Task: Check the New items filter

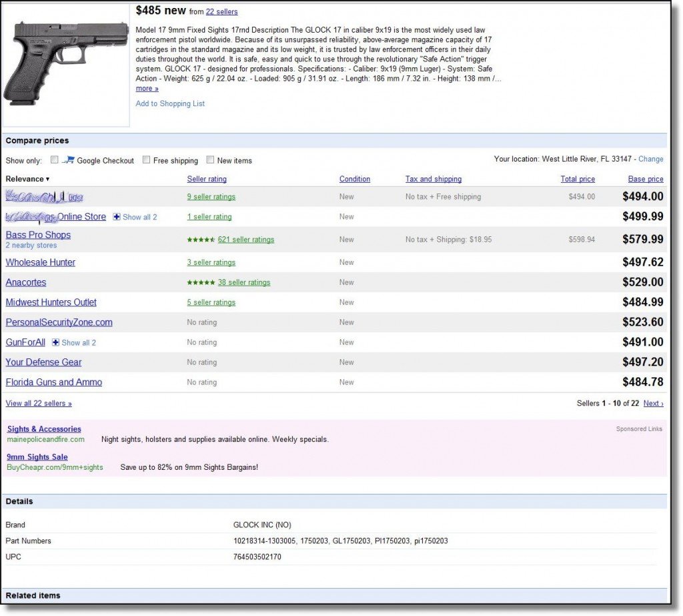Action: 210,160
